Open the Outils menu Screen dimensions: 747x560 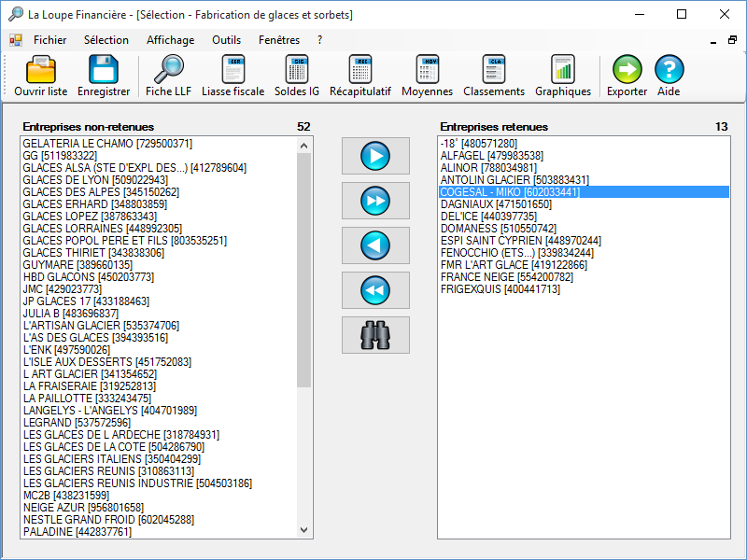click(226, 40)
